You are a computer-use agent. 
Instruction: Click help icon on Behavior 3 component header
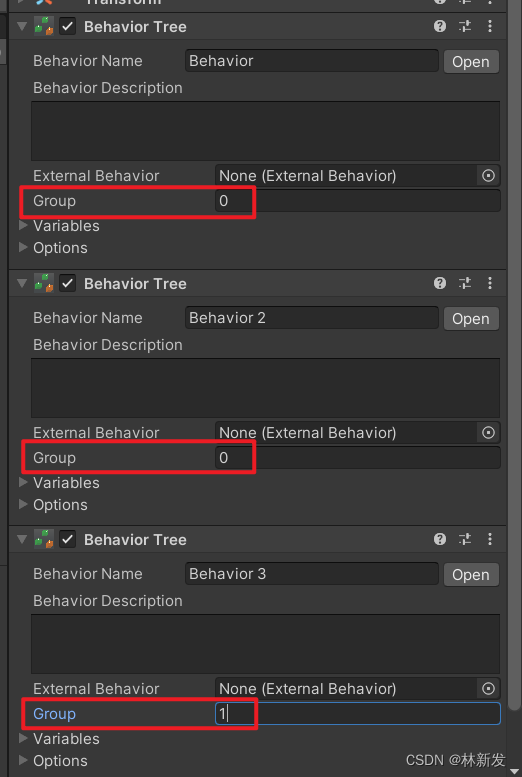click(x=440, y=539)
